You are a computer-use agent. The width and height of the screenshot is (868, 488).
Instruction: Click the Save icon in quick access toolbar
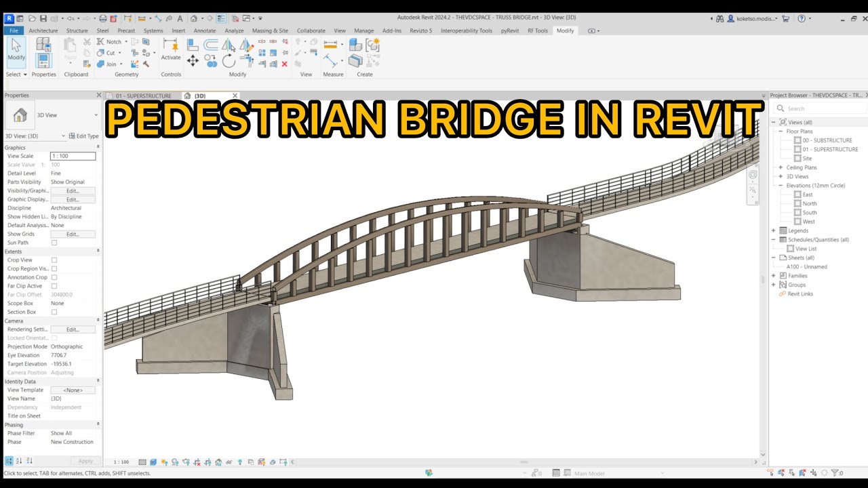(43, 18)
